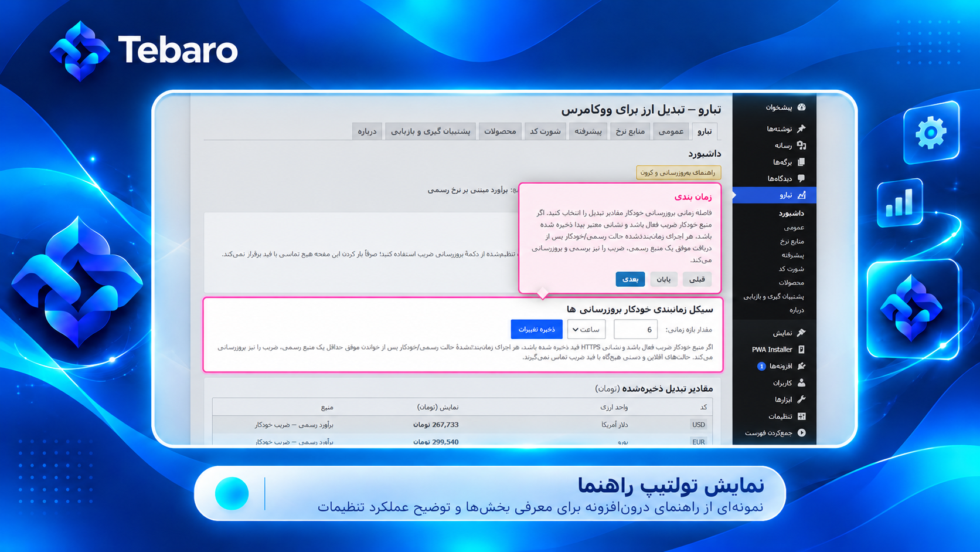This screenshot has width=980, height=552.
Task: Open the نمایش appearance brush icon
Action: [801, 333]
